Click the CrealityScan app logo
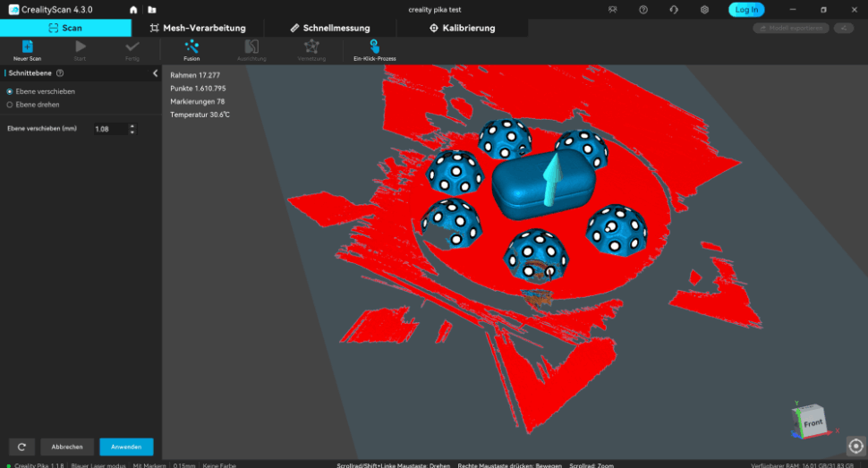 click(x=13, y=10)
